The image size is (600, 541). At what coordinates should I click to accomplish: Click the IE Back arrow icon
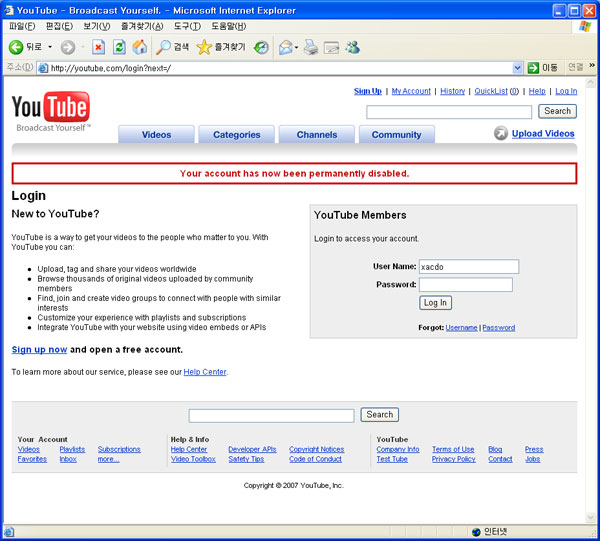click(x=16, y=47)
